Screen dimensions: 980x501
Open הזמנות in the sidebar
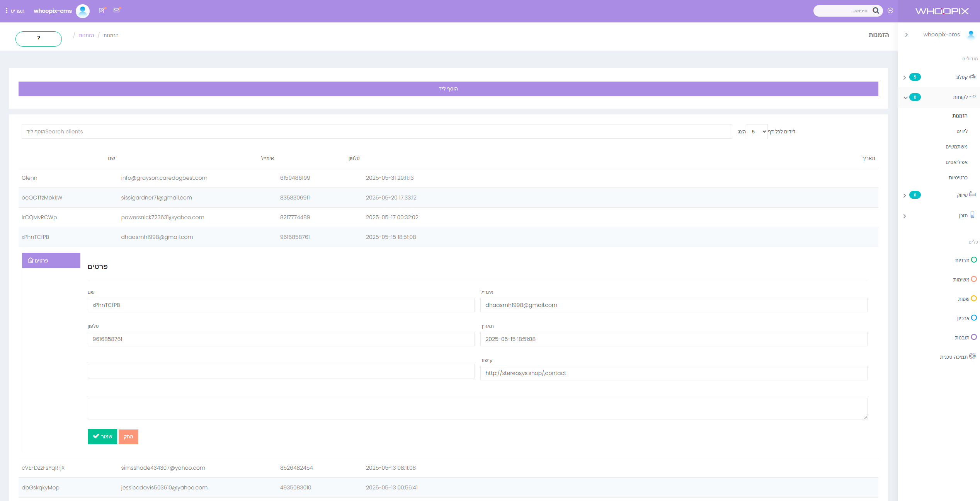coord(960,116)
